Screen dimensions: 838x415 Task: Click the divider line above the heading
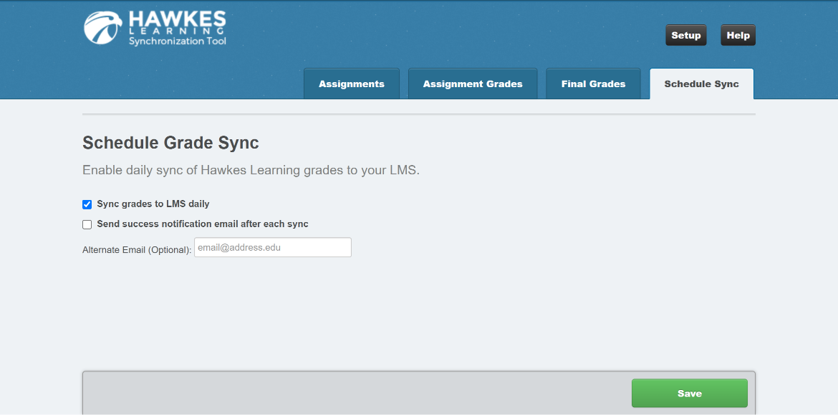tap(418, 115)
